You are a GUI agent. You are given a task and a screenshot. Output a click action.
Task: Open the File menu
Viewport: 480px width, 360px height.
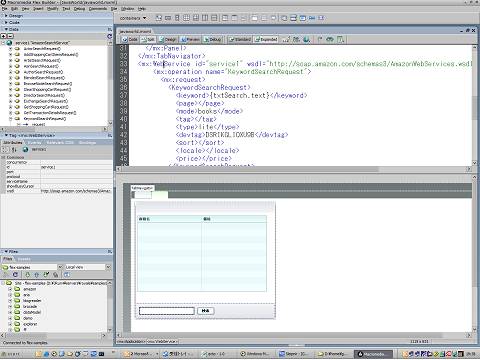point(4,8)
